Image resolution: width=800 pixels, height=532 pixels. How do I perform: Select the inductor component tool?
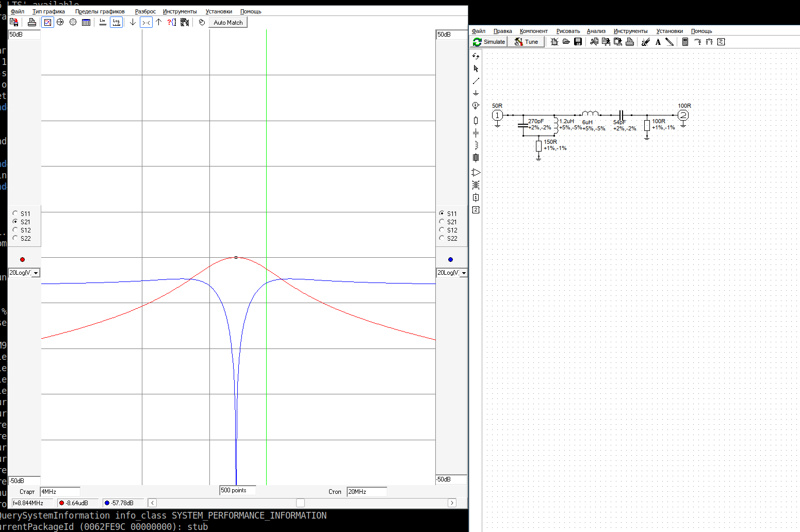click(x=476, y=145)
